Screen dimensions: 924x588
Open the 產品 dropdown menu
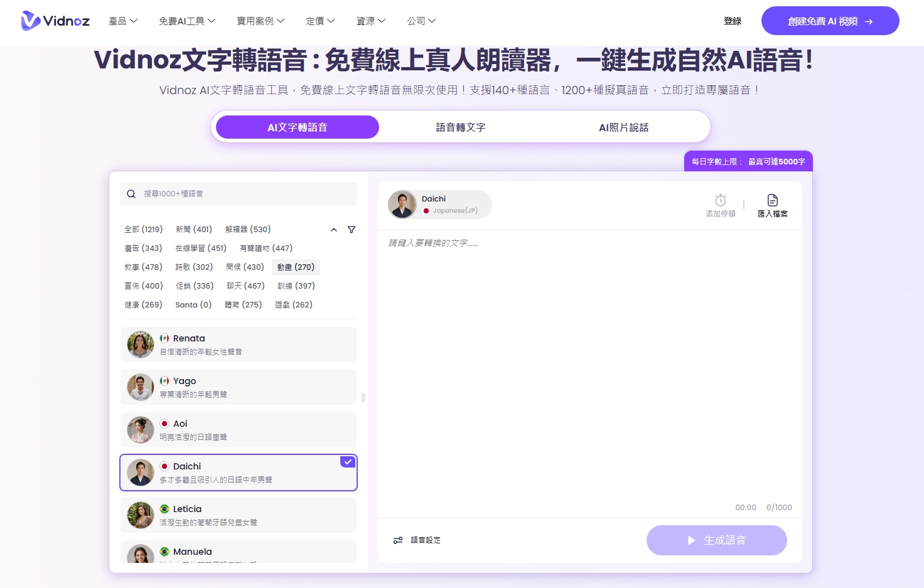pos(123,21)
